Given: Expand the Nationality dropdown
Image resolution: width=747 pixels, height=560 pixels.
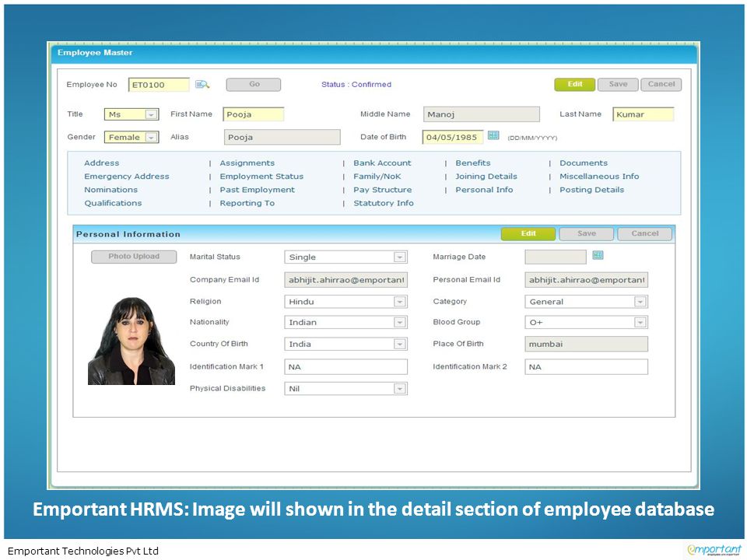Looking at the screenshot, I should click(400, 322).
